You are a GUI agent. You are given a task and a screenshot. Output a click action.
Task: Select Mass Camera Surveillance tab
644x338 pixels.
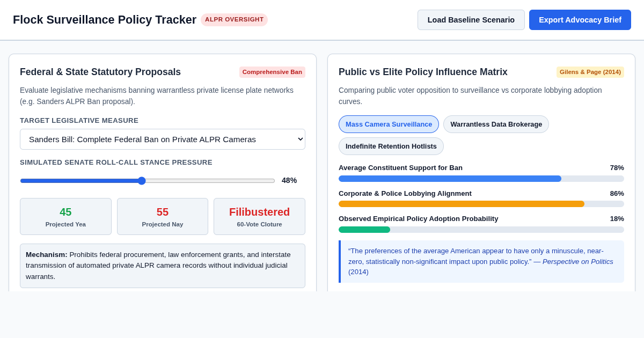pyautogui.click(x=389, y=124)
